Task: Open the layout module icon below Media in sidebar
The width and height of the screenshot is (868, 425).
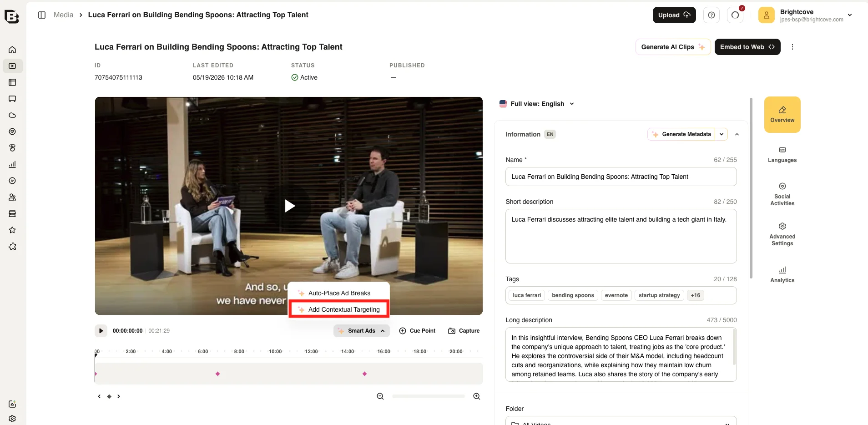Action: 12,82
